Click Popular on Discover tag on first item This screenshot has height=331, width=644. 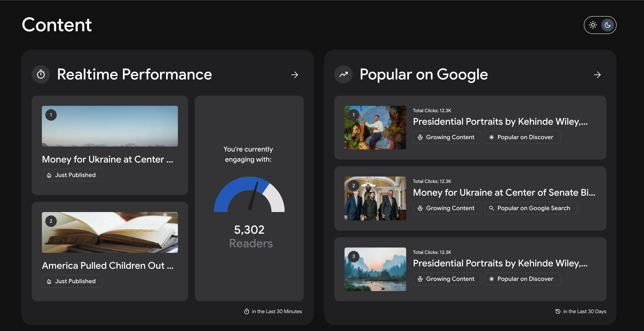click(x=522, y=137)
